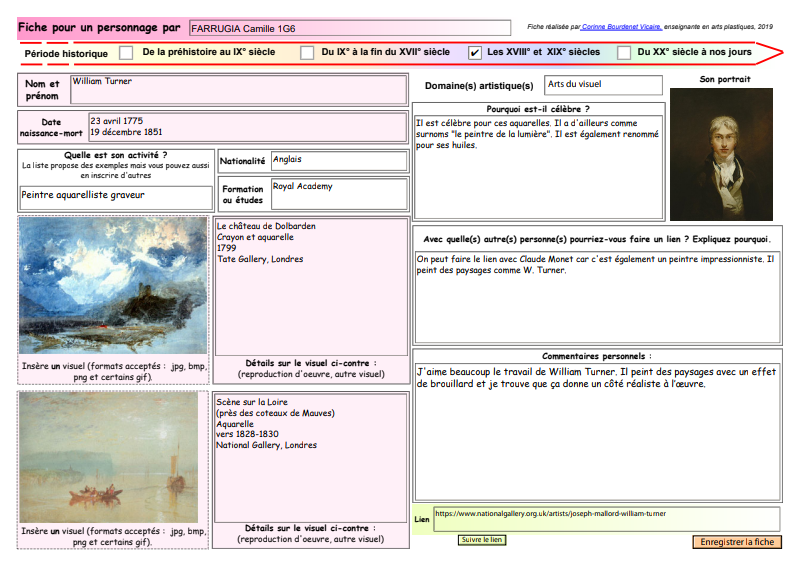The width and height of the screenshot is (800, 566).
Task: Select the 'Du XX° siècle à nos jours' checkbox
Action: (624, 52)
